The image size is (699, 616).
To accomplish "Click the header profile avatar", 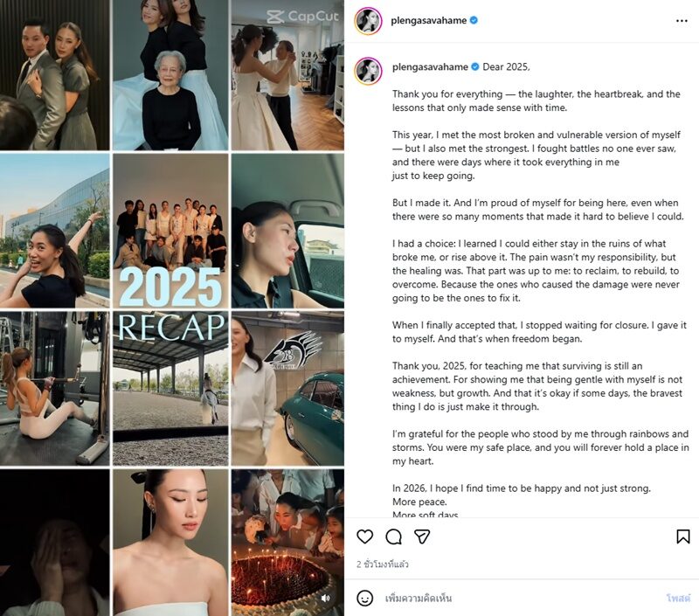I will pyautogui.click(x=369, y=20).
